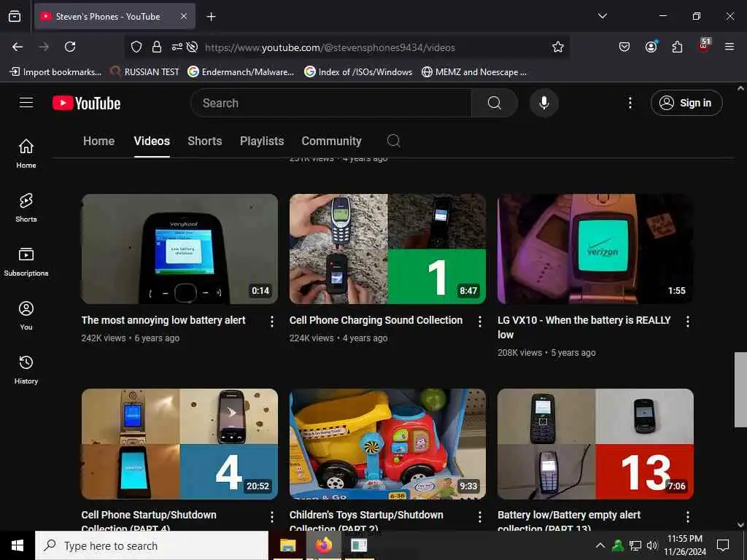This screenshot has height=560, width=747.
Task: Open the Pocket save icon
Action: (624, 47)
